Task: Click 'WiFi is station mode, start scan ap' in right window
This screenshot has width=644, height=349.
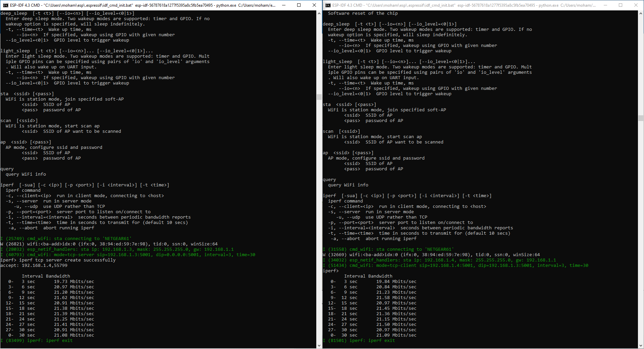Action: (x=375, y=137)
